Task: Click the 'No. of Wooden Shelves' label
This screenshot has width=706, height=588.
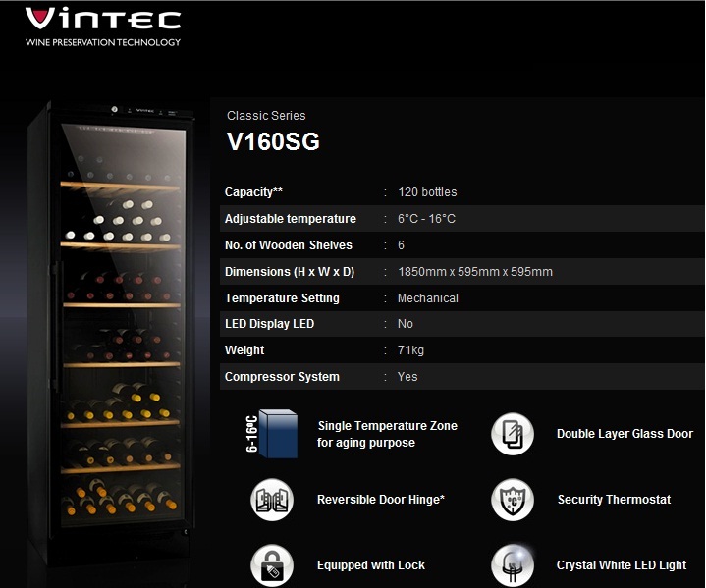Action: 288,245
